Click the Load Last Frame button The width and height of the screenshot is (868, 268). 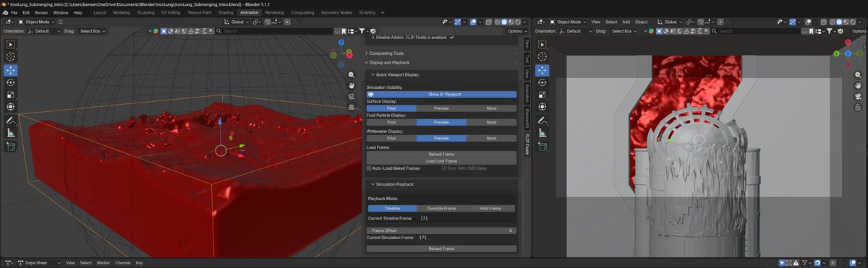click(441, 160)
